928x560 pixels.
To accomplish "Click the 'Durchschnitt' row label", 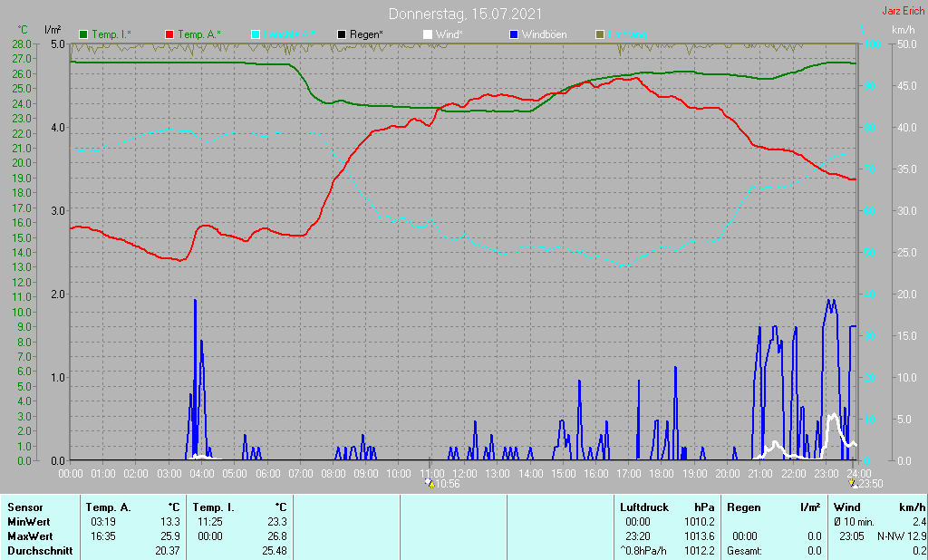I will point(40,551).
